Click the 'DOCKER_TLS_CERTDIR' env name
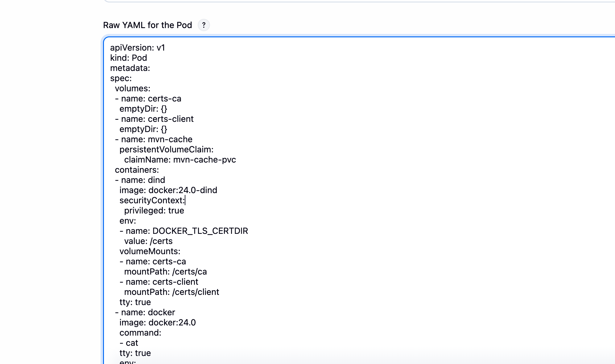The height and width of the screenshot is (364, 615). [200, 231]
